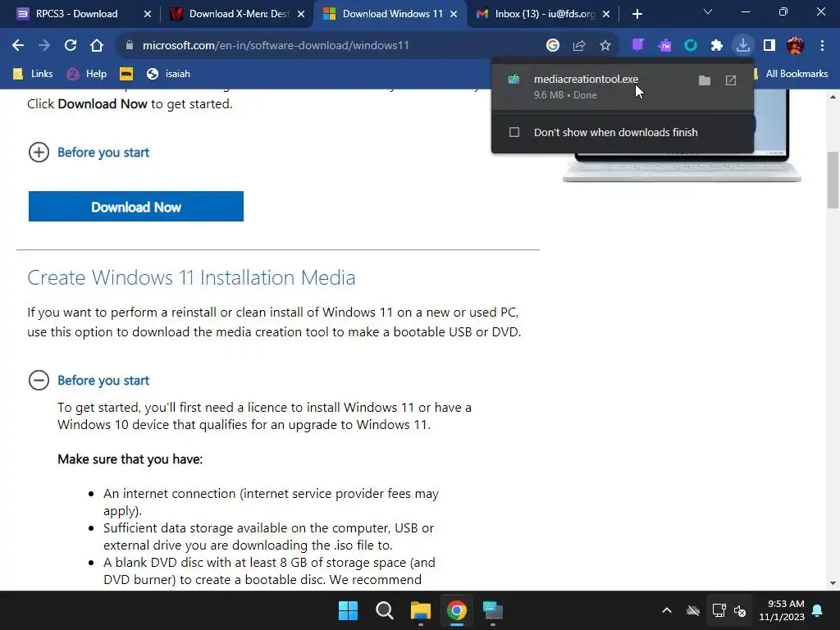Image resolution: width=840 pixels, height=630 pixels.
Task: Open a new browser tab
Action: [637, 14]
